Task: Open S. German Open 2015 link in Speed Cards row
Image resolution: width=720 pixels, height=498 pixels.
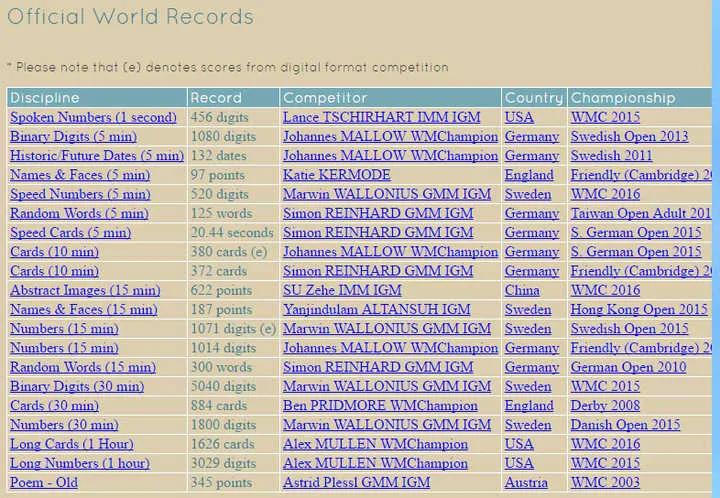Action: point(636,233)
